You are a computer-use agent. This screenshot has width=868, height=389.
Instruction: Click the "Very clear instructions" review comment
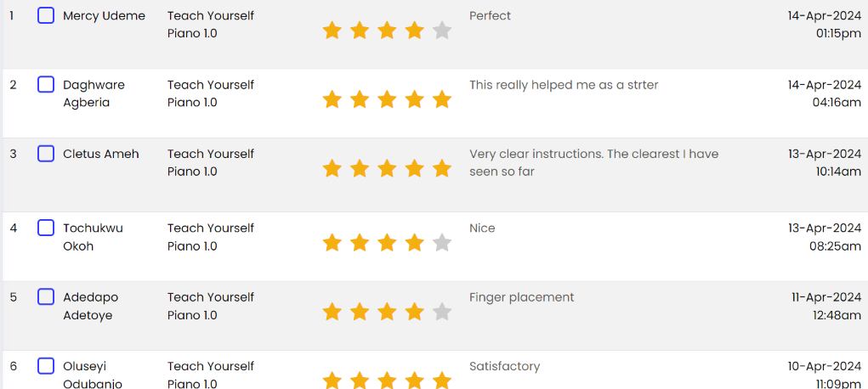(593, 162)
